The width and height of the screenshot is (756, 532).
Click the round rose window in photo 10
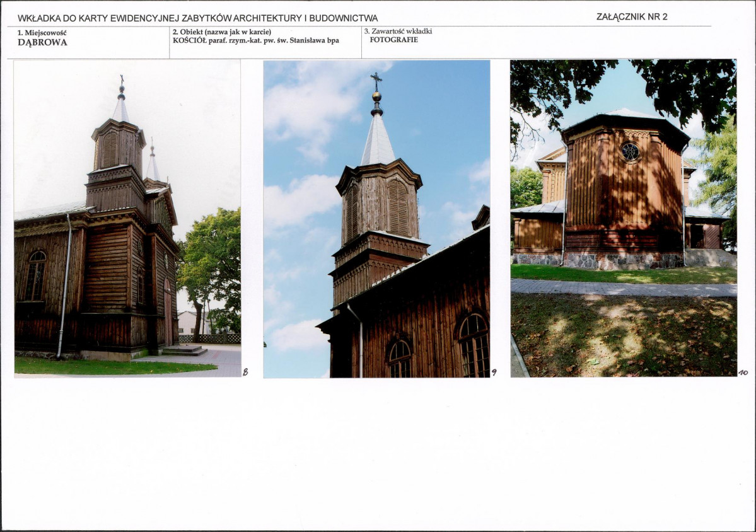coord(630,152)
